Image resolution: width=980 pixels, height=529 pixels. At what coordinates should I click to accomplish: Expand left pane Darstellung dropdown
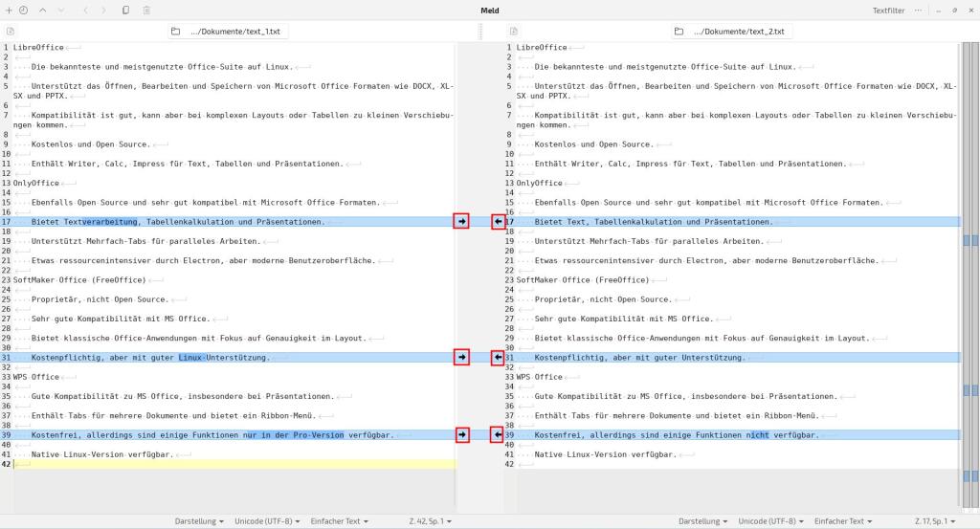coord(199,521)
